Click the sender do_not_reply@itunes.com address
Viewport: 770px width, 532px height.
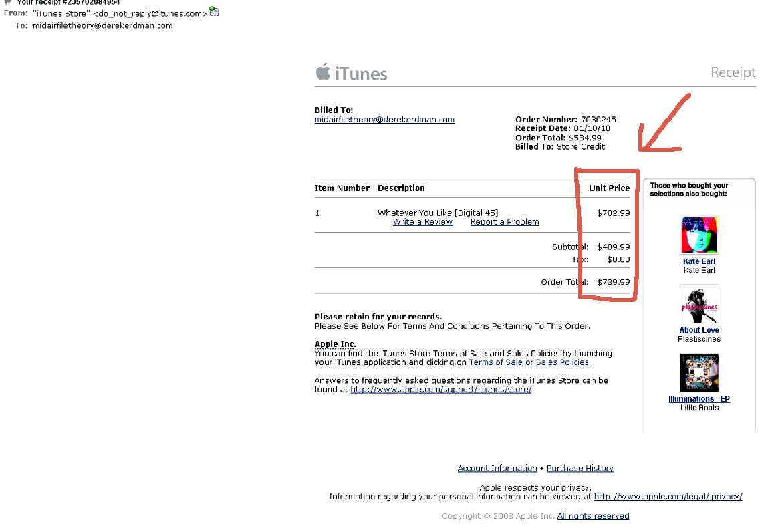(x=150, y=14)
